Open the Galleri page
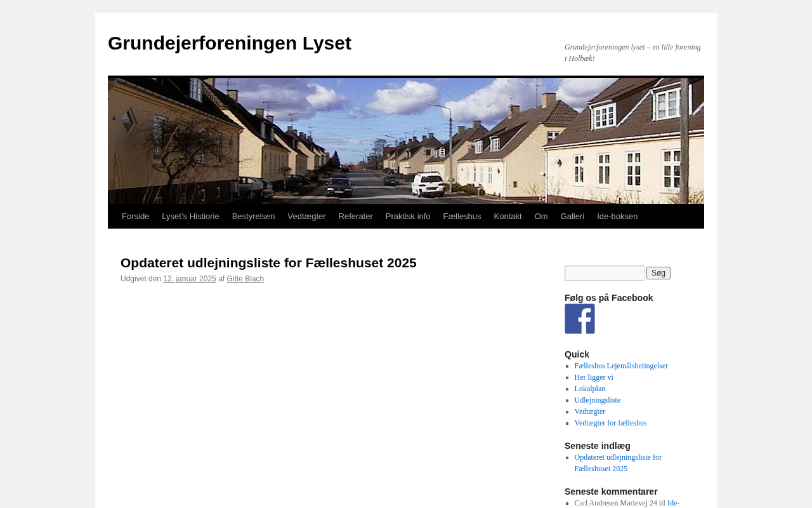812x508 pixels. pos(572,217)
